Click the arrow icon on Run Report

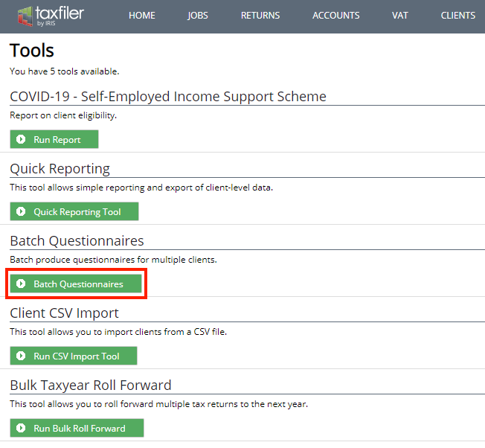click(x=21, y=139)
